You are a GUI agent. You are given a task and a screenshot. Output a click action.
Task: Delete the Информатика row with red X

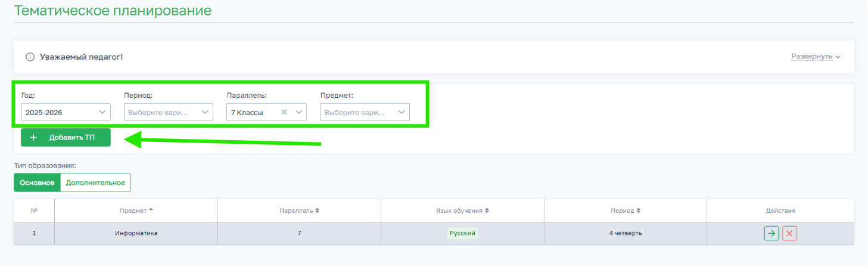coord(790,233)
